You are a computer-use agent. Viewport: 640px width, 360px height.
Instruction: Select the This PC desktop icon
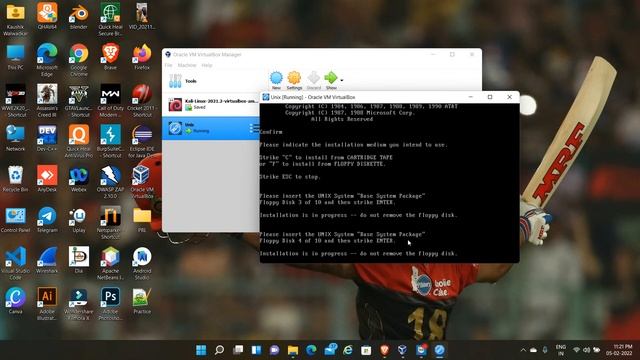tap(16, 57)
